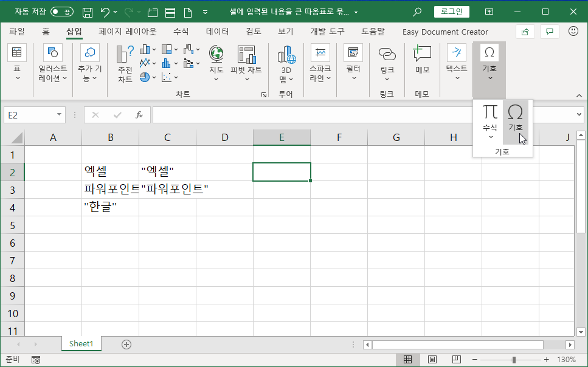The image size is (588, 367).
Task: Click the Share icon button
Action: [x=525, y=32]
